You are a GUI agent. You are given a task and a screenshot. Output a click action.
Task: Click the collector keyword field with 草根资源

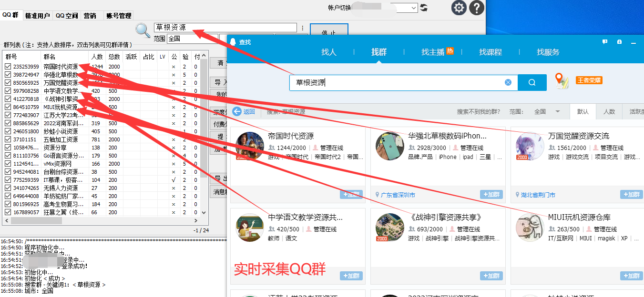point(225,28)
